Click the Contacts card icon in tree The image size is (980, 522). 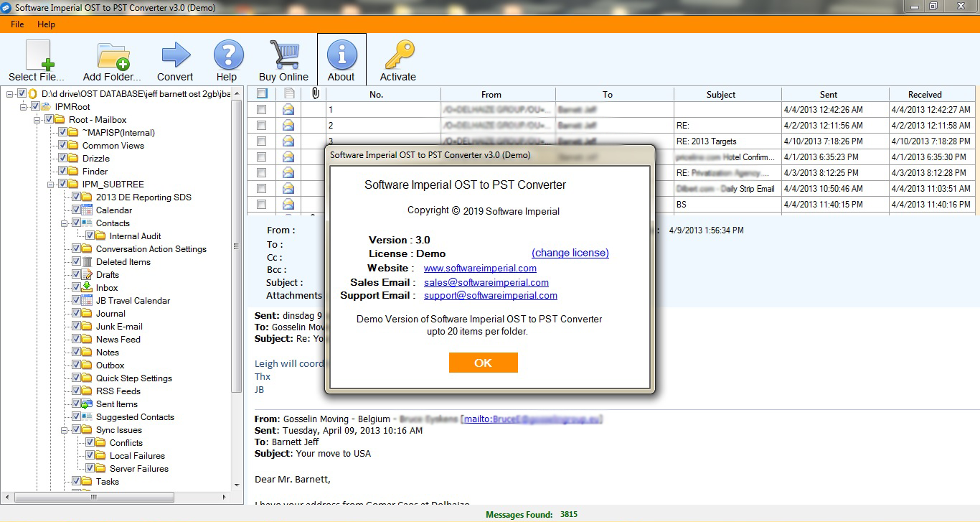click(x=88, y=223)
